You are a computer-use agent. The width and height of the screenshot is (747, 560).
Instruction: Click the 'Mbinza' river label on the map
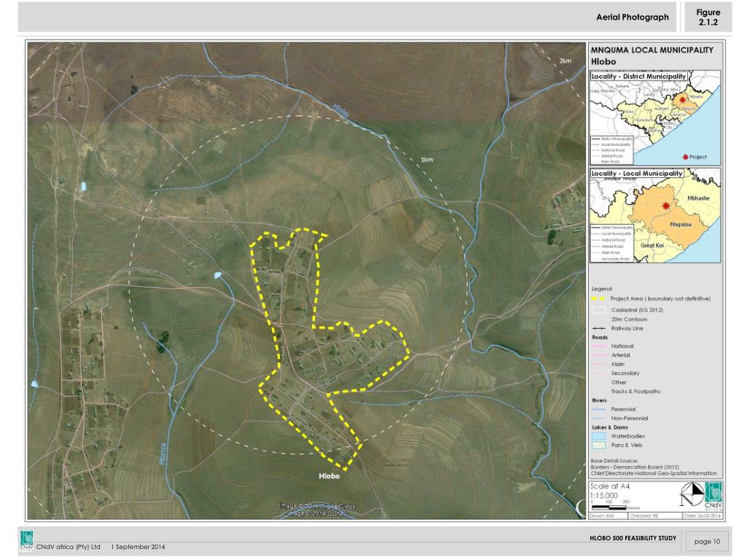(x=163, y=454)
